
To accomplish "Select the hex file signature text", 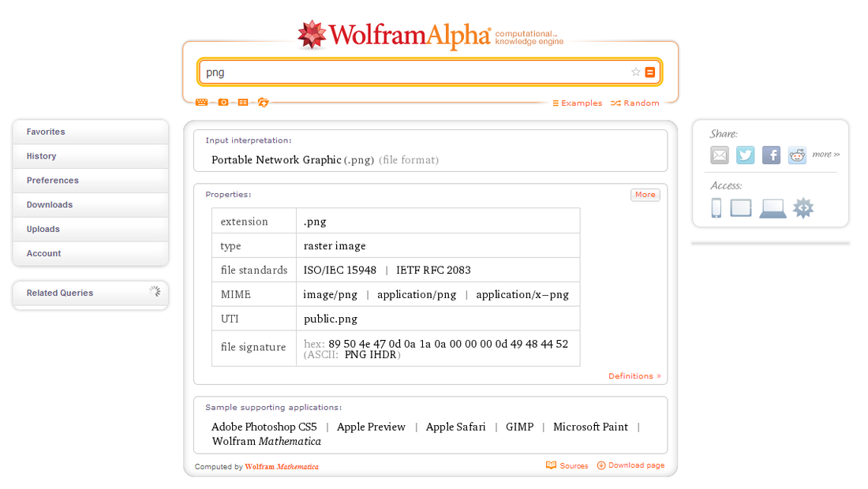I will point(448,344).
